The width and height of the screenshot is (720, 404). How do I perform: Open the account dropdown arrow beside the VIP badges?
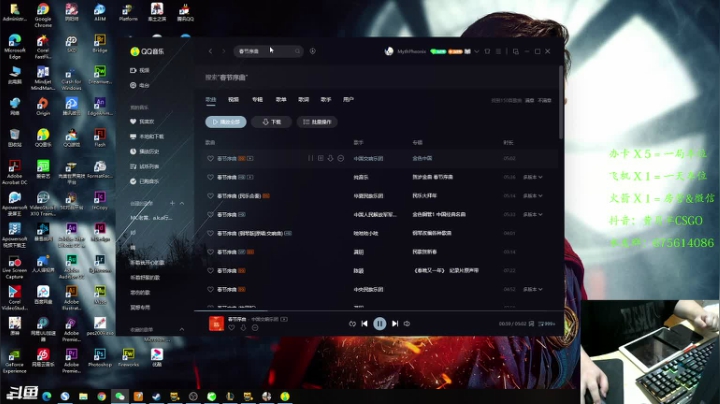click(x=477, y=51)
